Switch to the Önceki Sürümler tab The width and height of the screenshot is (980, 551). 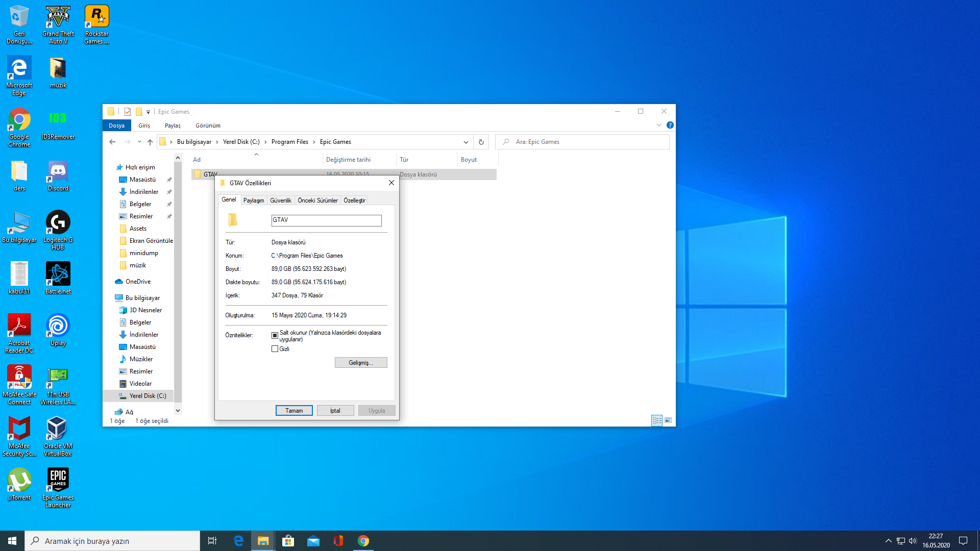[x=317, y=201]
